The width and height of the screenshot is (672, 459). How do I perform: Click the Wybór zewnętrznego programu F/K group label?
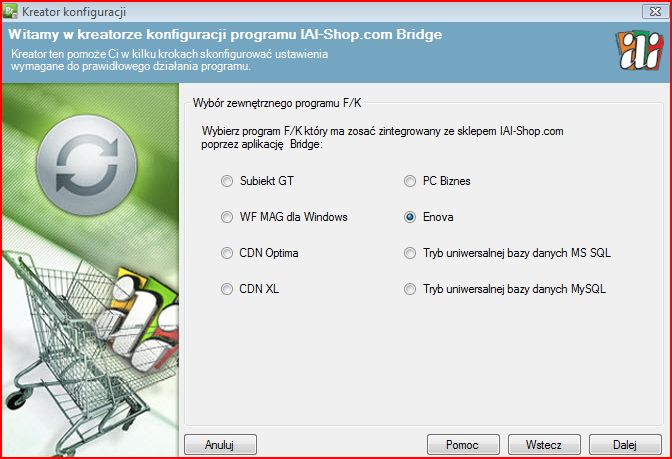pos(277,103)
